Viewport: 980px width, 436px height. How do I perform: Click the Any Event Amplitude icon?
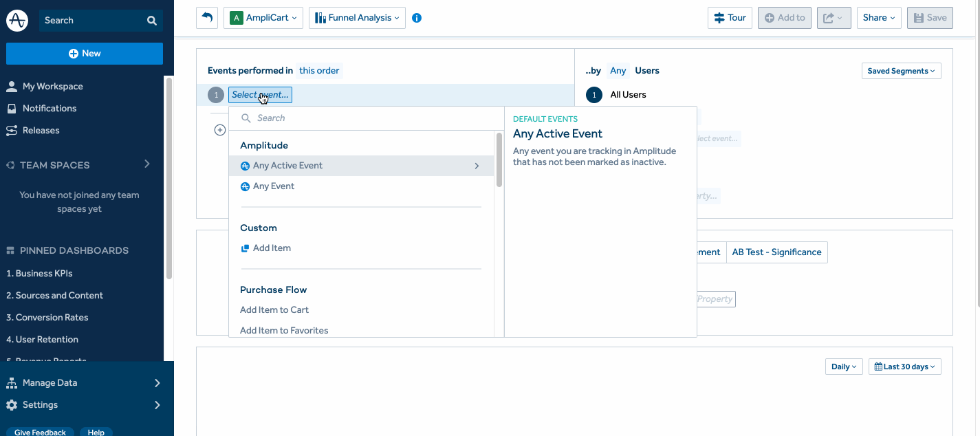coord(245,186)
